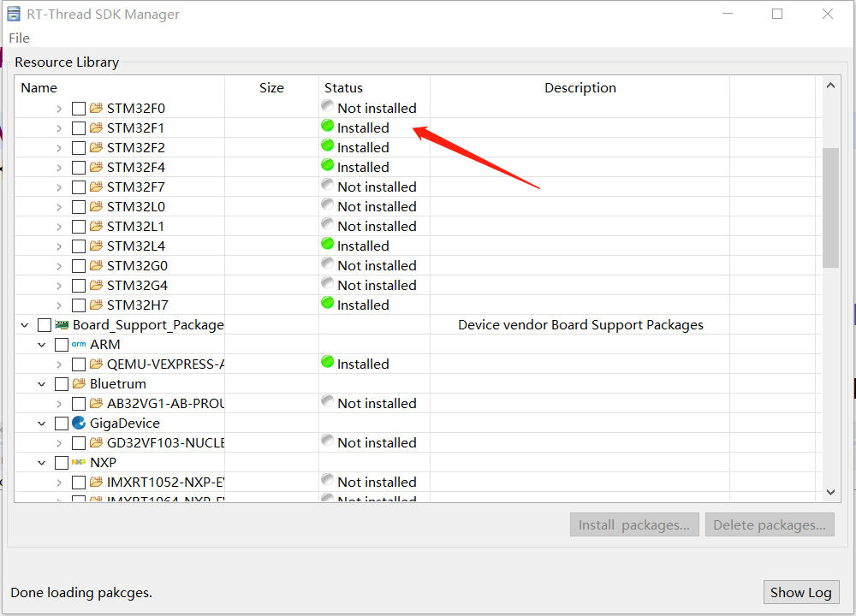Click the GD32VF103-NUCLE folder icon

(96, 442)
